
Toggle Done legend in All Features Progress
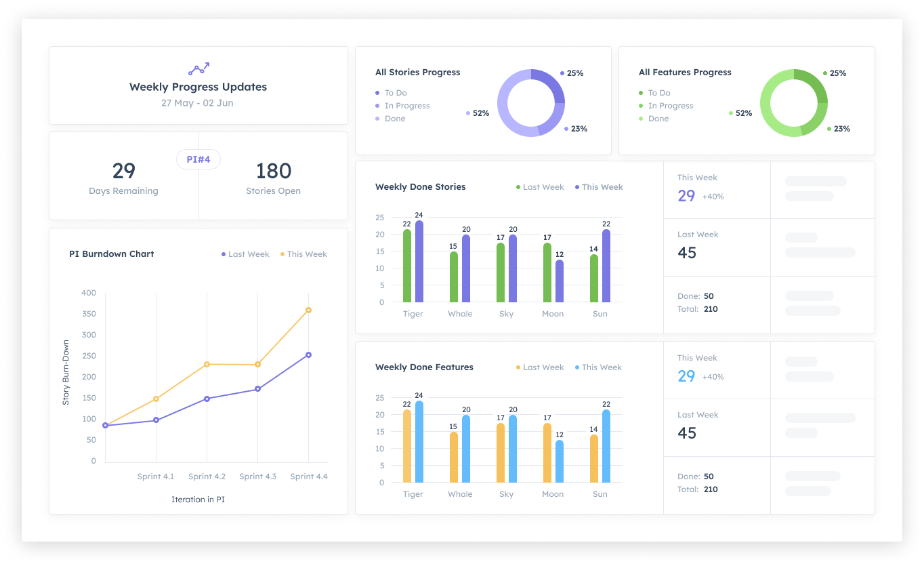654,119
